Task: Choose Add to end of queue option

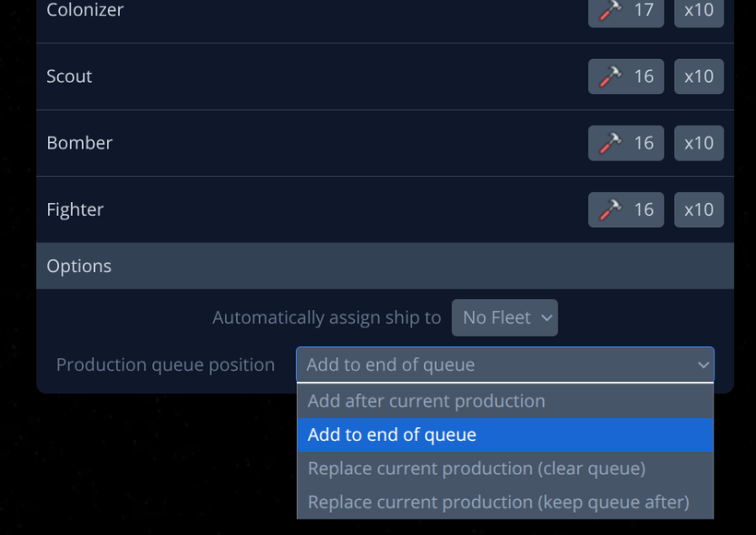Action: tap(505, 434)
